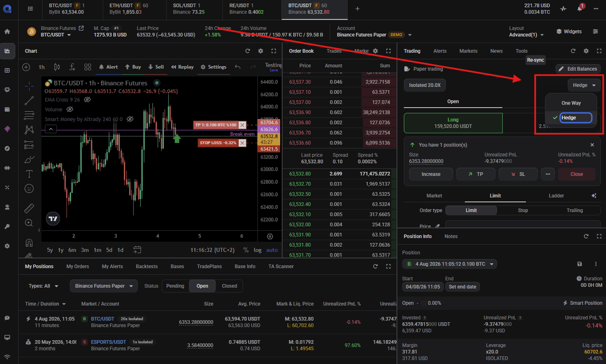Add a new market tab with the plus icon
The width and height of the screenshot is (606, 364).
pos(357,8)
